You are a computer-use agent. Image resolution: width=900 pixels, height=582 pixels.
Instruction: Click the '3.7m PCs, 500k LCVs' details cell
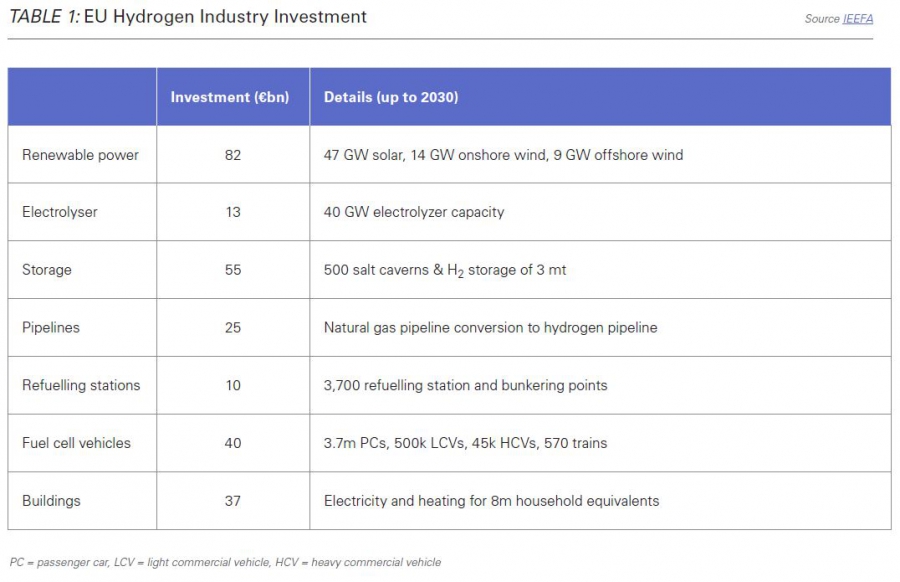pos(465,443)
